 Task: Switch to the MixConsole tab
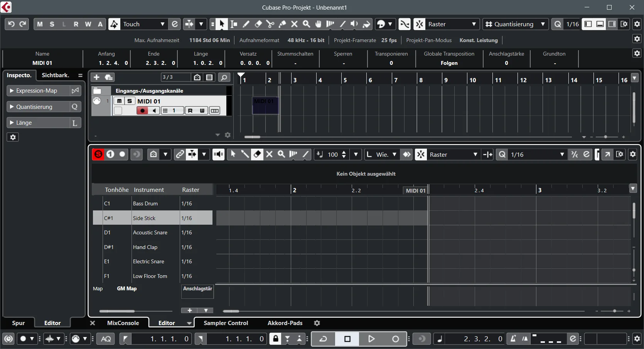123,323
